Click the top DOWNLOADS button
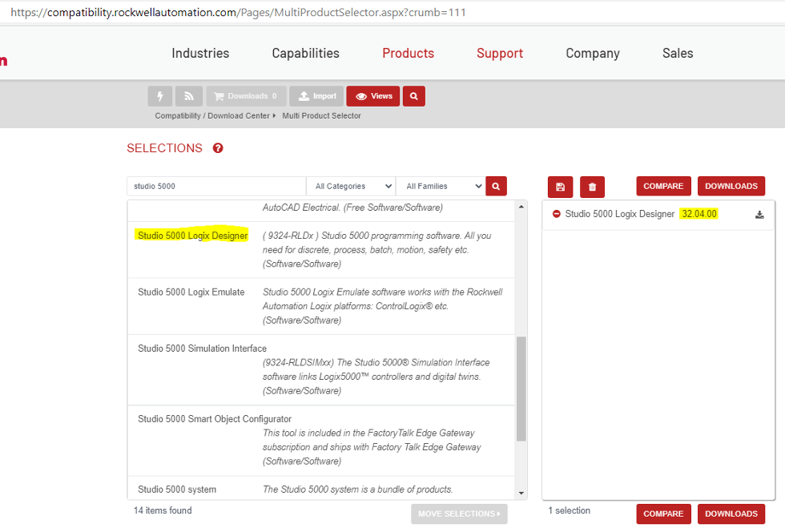 (731, 187)
